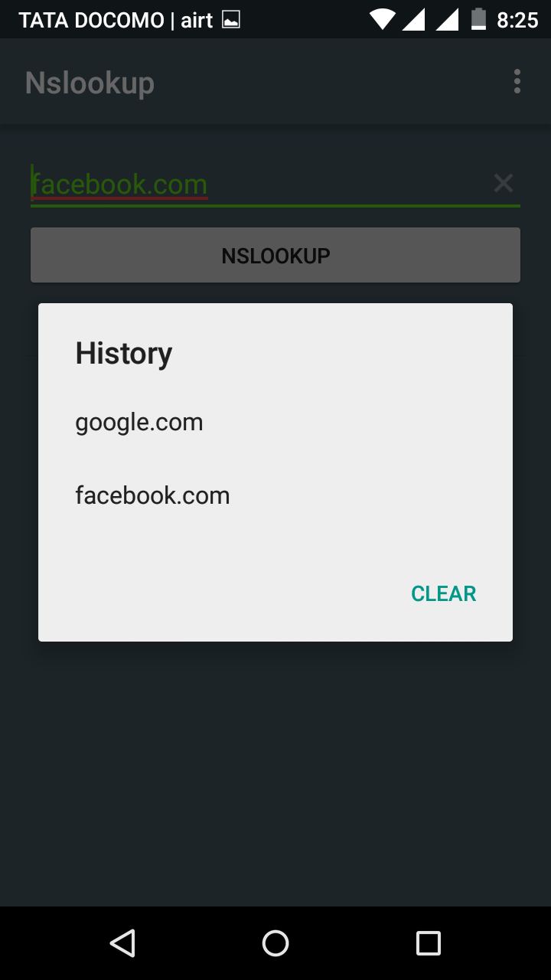Focus the facebook.com domain input field
Image resolution: width=551 pixels, height=980 pixels.
(260, 184)
